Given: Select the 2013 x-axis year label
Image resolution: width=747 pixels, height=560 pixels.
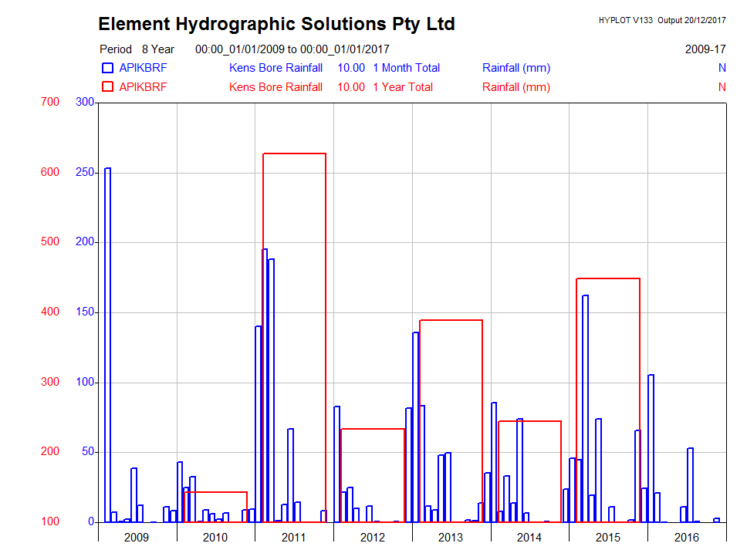Looking at the screenshot, I should (451, 537).
